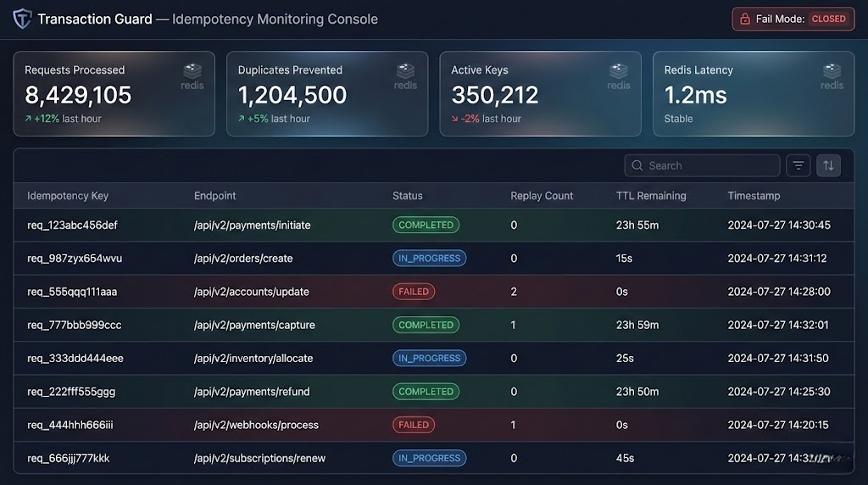Click COMPLETED badge for payments/refund row
This screenshot has width=868, height=485.
point(426,392)
